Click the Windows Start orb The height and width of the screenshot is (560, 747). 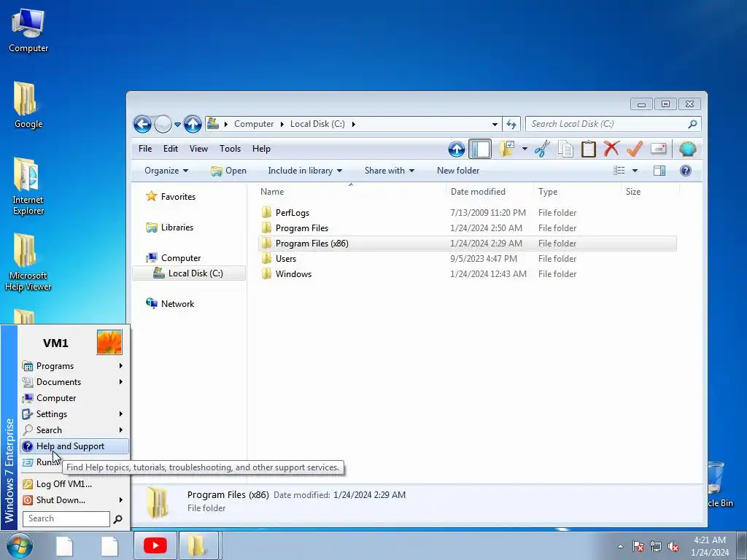pos(20,545)
